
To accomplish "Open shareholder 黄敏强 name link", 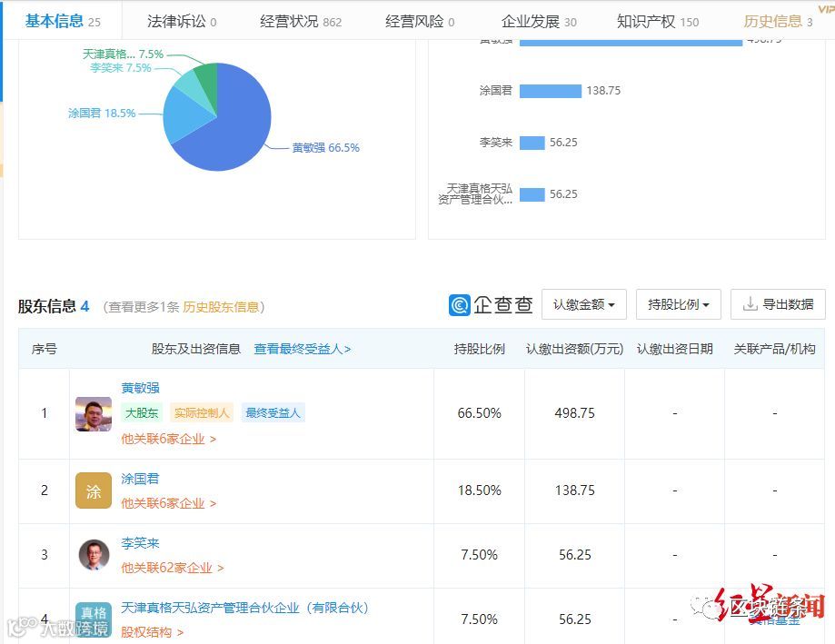I will coord(140,388).
